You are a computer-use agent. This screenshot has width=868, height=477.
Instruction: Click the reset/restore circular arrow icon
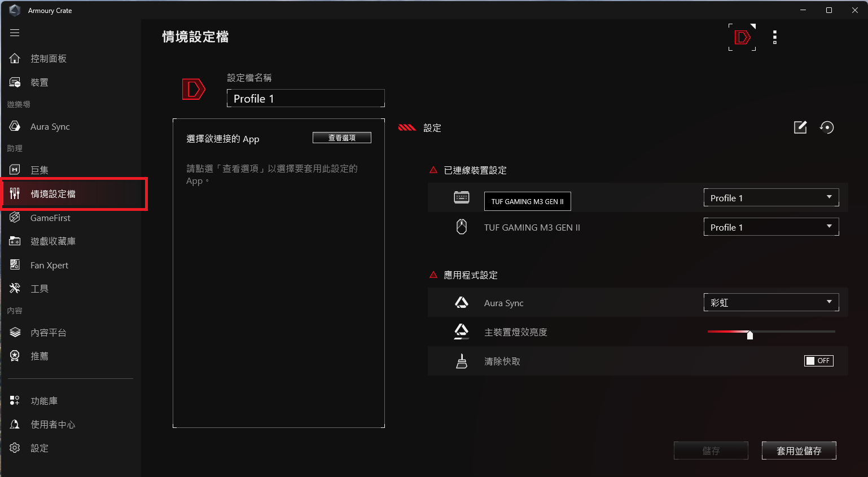827,127
